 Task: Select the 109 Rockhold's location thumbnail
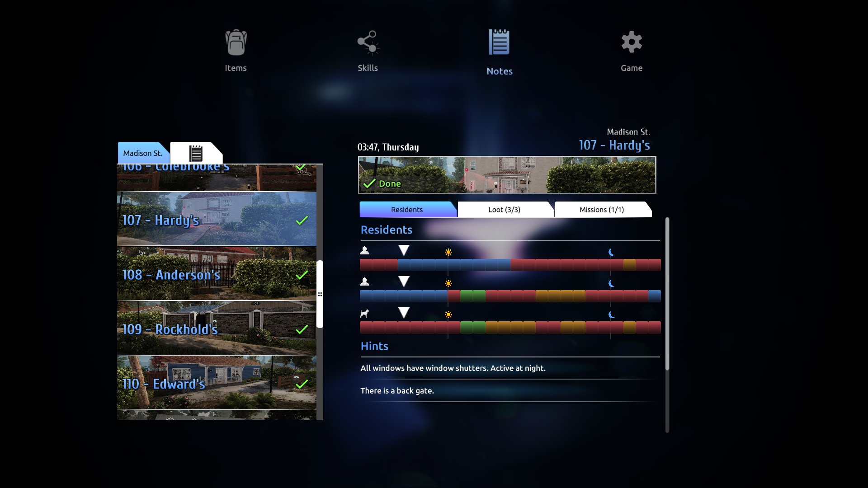pyautogui.click(x=217, y=329)
